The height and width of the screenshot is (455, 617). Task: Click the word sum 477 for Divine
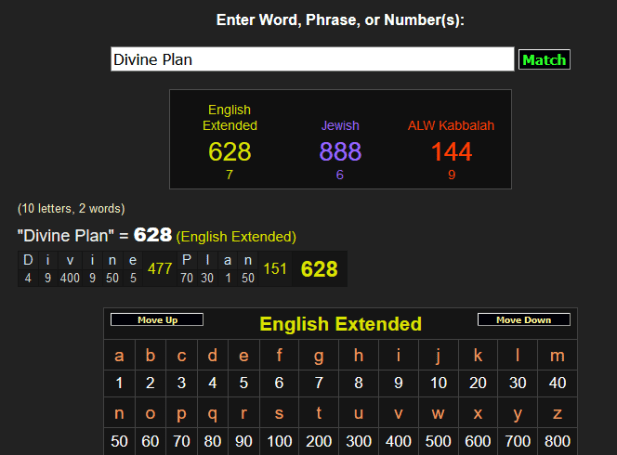tap(160, 268)
